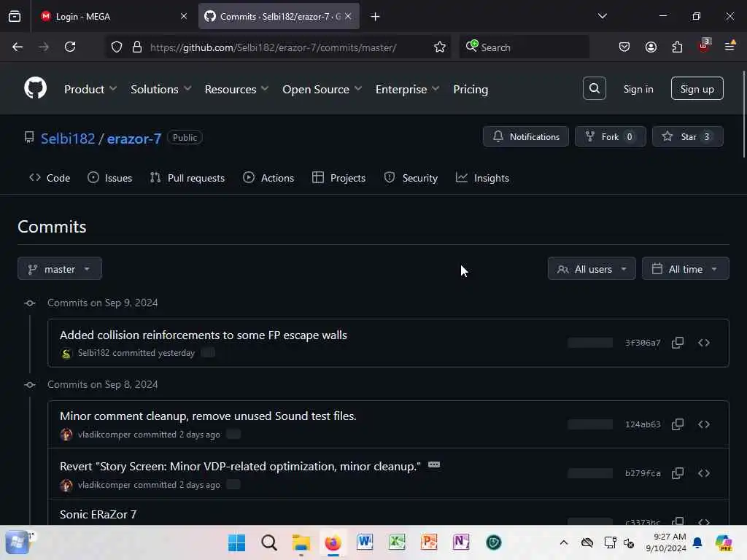This screenshot has width=747, height=560.
Task: Browse repository at commit b279fca
Action: (704, 472)
